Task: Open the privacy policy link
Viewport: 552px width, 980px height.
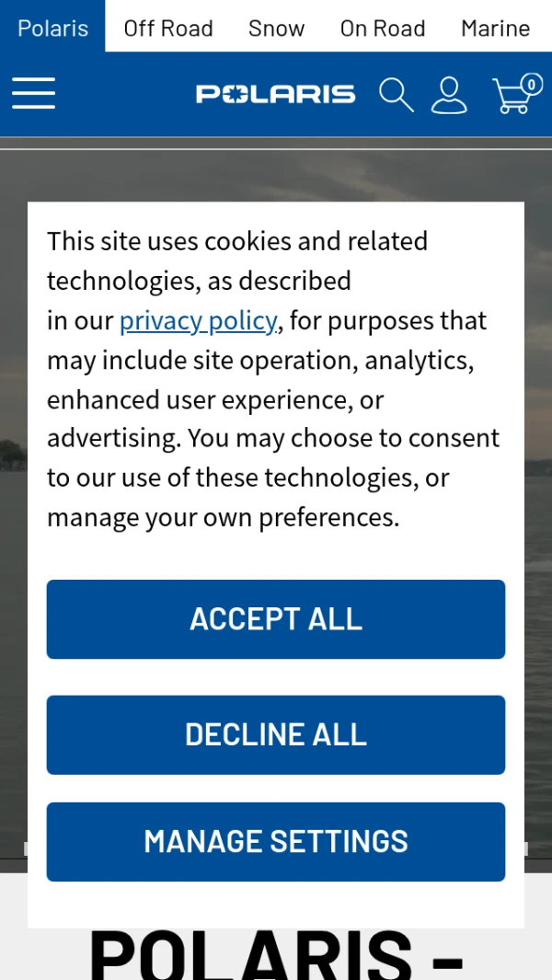Action: point(198,320)
